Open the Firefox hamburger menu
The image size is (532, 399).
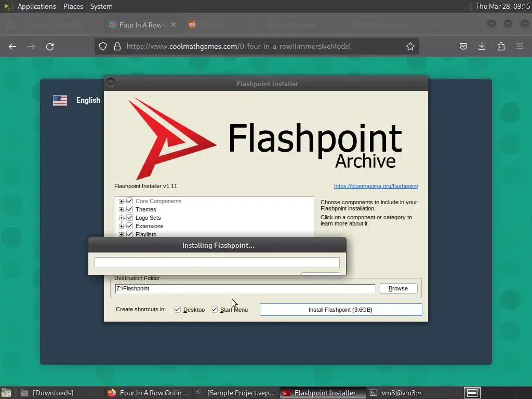tap(520, 46)
